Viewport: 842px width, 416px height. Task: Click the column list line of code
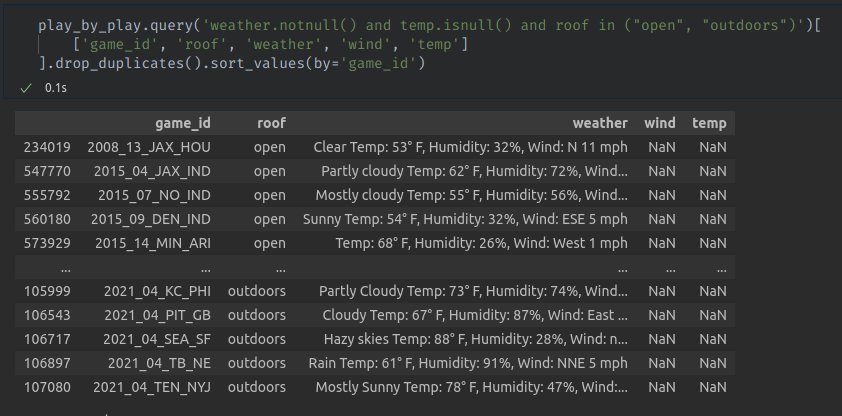(271, 45)
